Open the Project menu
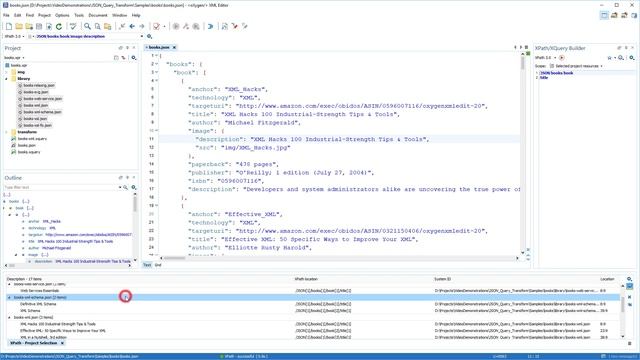This screenshot has height=360, width=640. pos(44,15)
